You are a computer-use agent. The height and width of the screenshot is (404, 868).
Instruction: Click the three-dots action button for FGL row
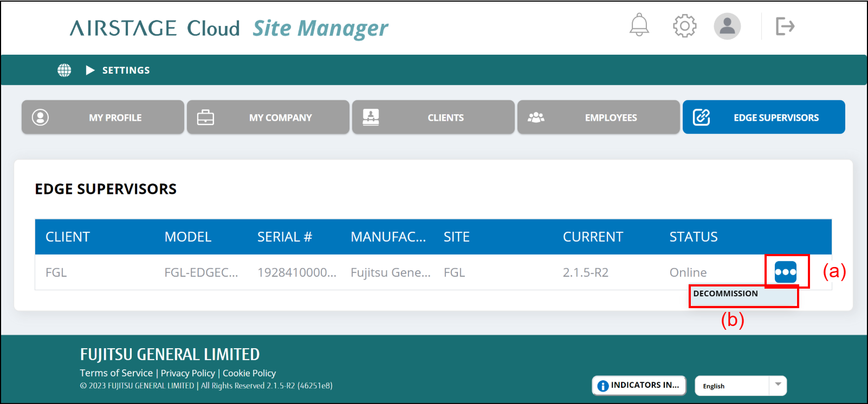click(786, 272)
